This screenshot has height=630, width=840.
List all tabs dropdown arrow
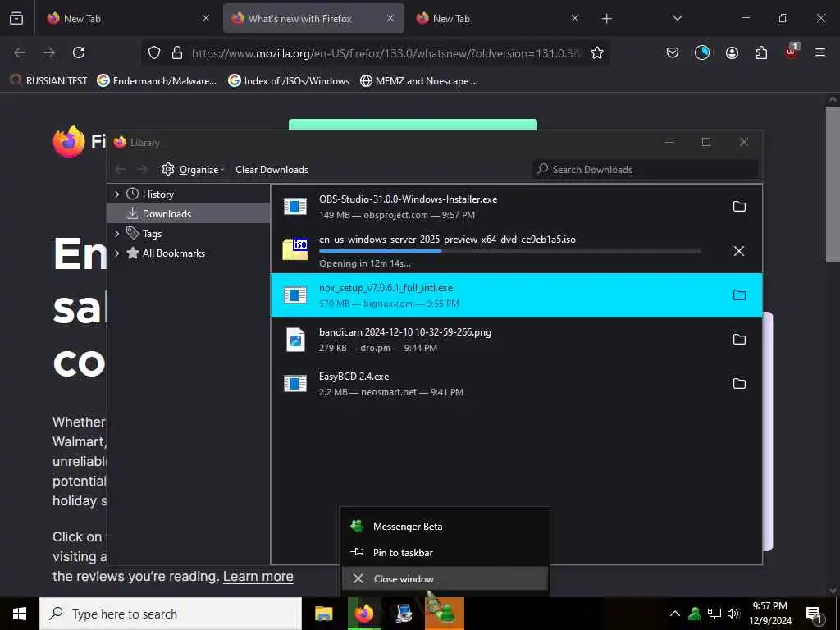677,18
